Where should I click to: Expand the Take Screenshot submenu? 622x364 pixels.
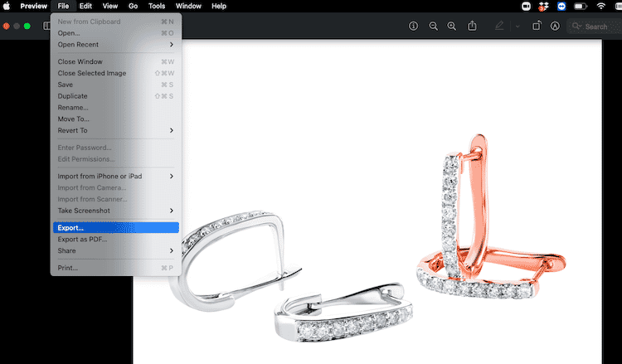pyautogui.click(x=116, y=211)
